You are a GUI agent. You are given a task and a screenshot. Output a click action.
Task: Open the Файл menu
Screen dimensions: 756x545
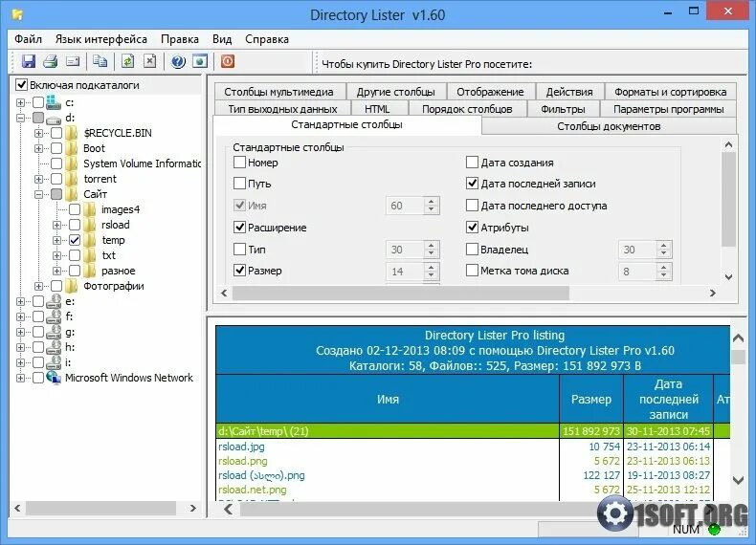(x=28, y=39)
